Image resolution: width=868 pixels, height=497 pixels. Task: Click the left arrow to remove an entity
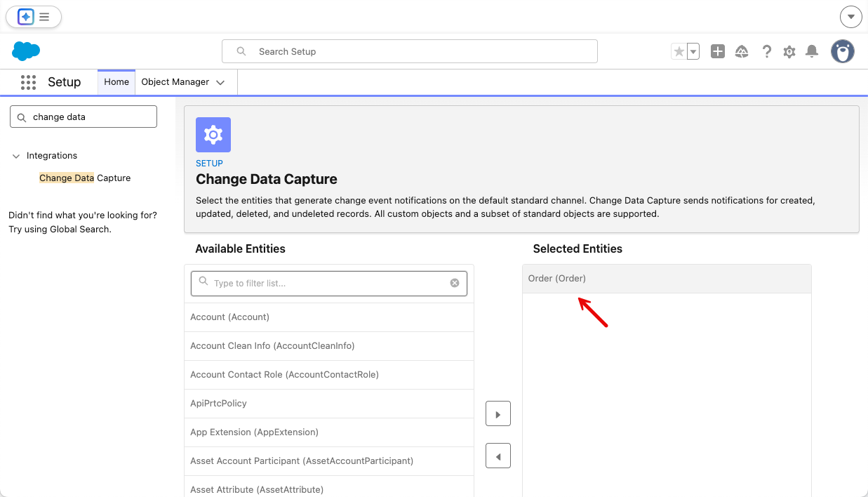pos(498,456)
